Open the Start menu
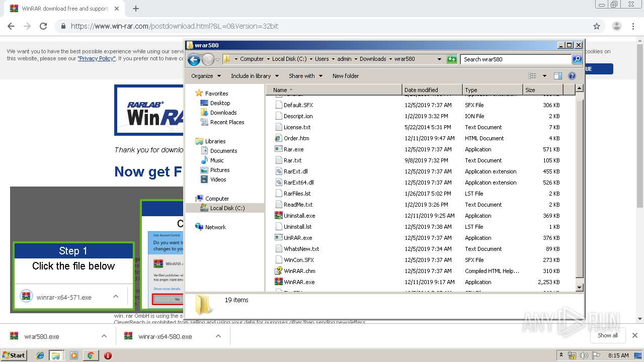This screenshot has width=644, height=362. click(x=14, y=355)
